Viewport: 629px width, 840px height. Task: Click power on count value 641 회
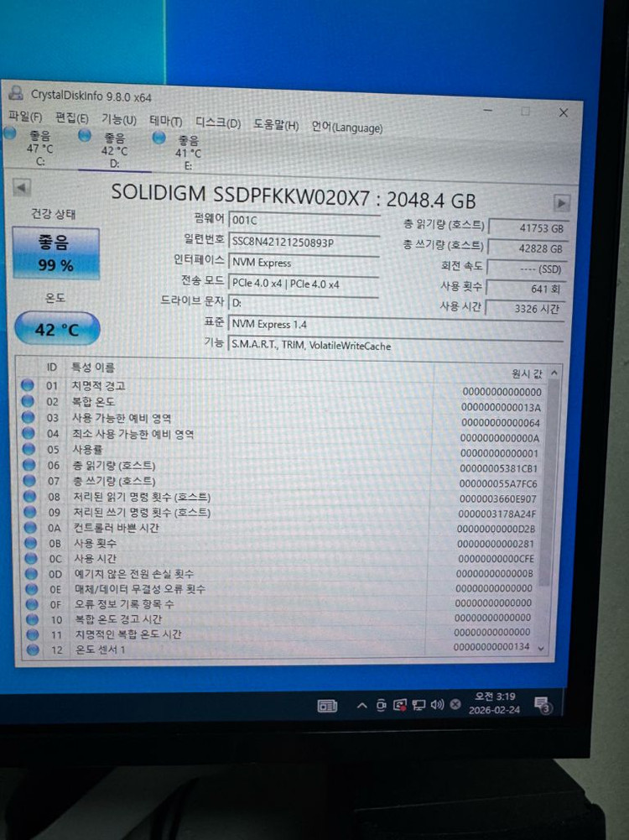(526, 289)
